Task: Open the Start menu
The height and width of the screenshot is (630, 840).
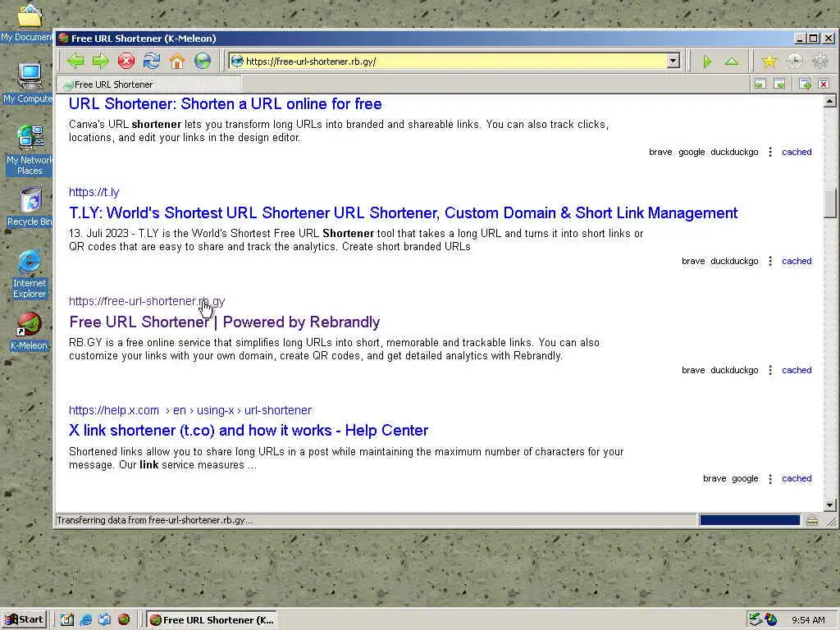Action: [24, 620]
